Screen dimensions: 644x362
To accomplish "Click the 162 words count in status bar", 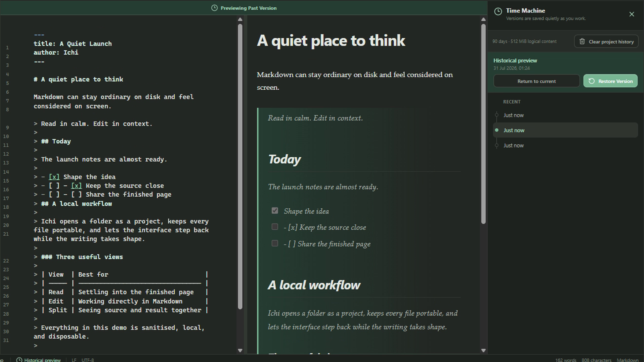I will click(566, 360).
